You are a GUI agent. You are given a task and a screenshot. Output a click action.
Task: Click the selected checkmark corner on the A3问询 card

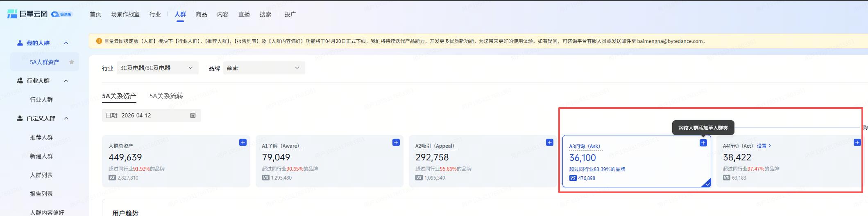coord(707,183)
